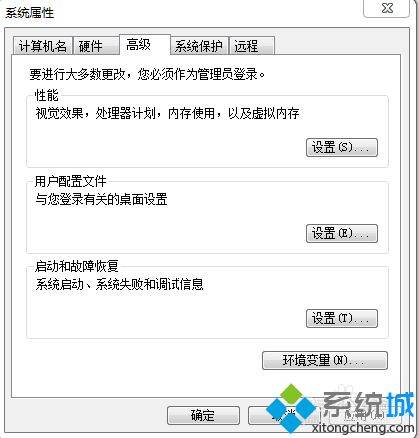The width and height of the screenshot is (419, 438).
Task: Close the 系统属性 dialog window
Action: (x=387, y=8)
